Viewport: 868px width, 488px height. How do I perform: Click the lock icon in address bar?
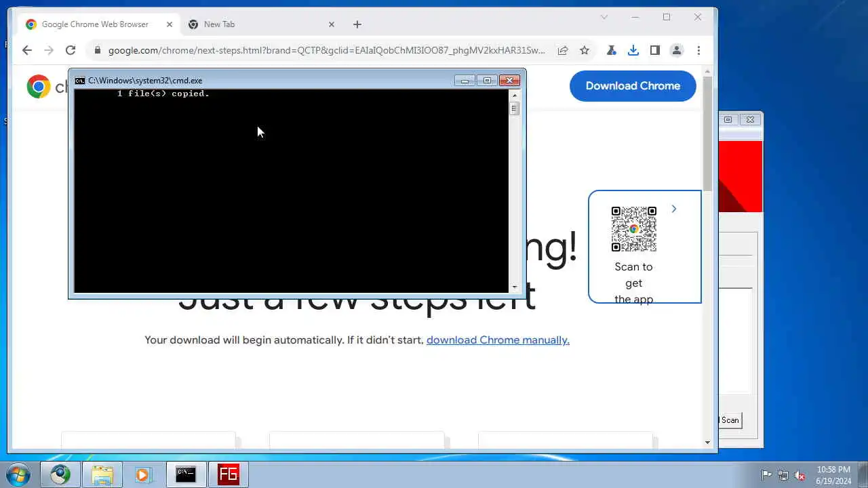point(97,50)
